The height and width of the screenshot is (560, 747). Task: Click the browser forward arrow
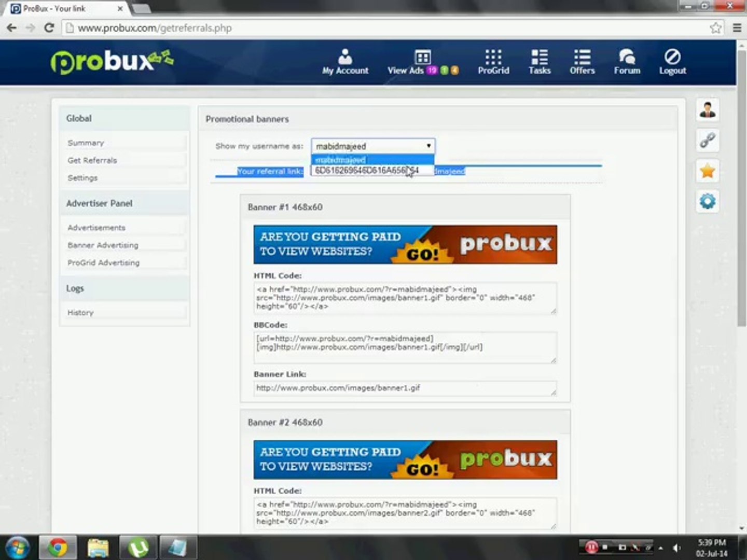pos(31,28)
